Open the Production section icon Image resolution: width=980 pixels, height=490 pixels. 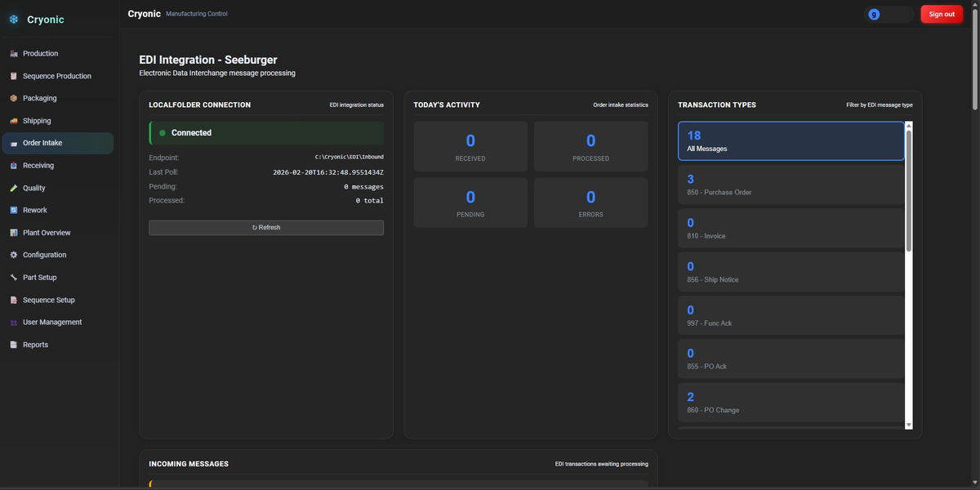point(13,53)
